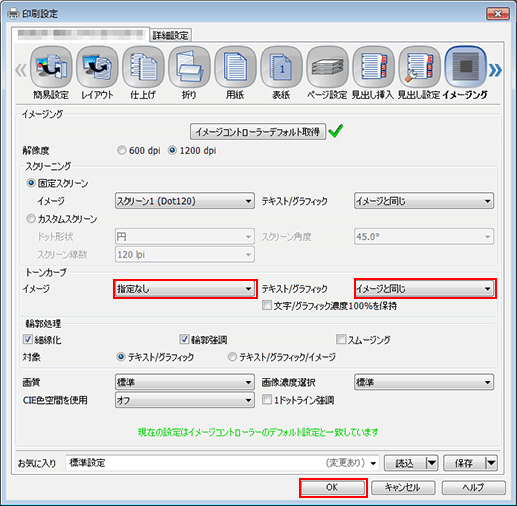Click the キャンセル button
The height and width of the screenshot is (506, 517).
click(x=403, y=488)
